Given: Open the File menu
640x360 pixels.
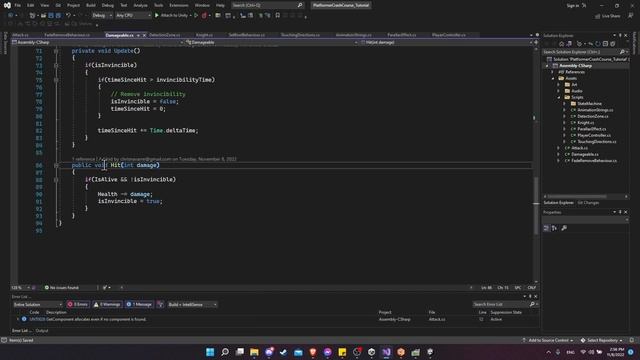Looking at the screenshot, I should click(18, 5).
